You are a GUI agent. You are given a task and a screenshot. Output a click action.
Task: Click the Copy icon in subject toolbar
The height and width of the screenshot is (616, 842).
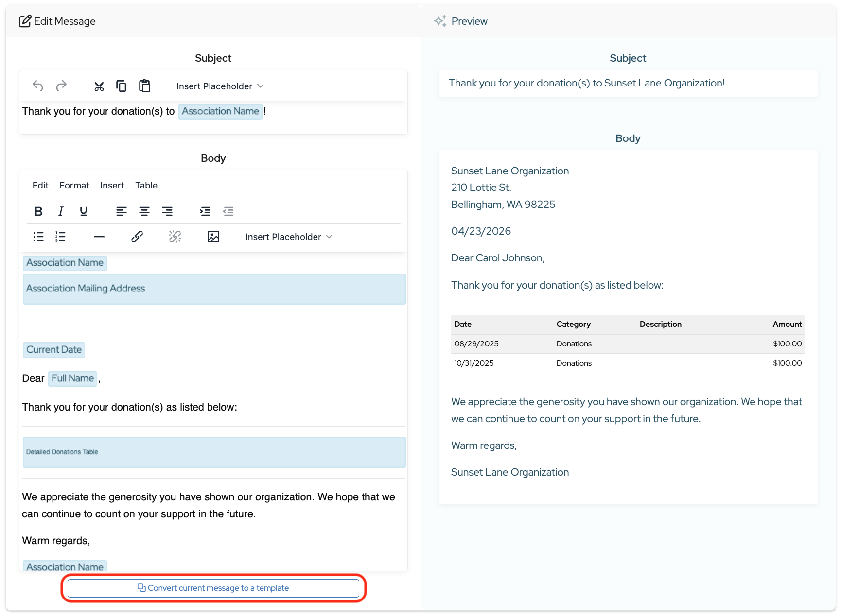tap(121, 86)
